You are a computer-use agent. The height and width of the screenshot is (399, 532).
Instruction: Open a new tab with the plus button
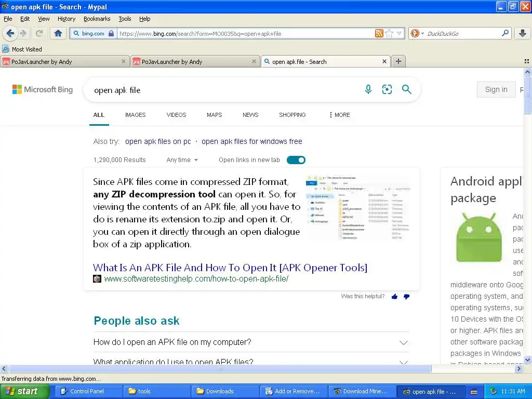[x=398, y=61]
